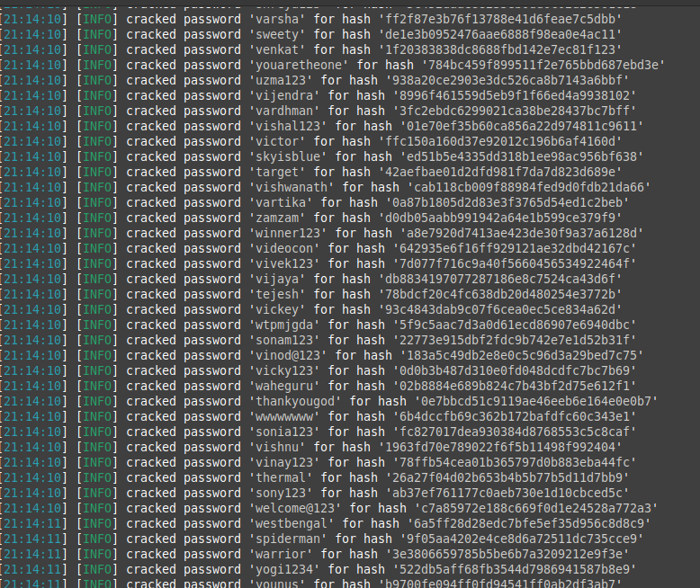This screenshot has height=588, width=700.
Task: Click hash '78bdcf20c4fc638db20d480254e3772b'
Action: [x=500, y=294]
